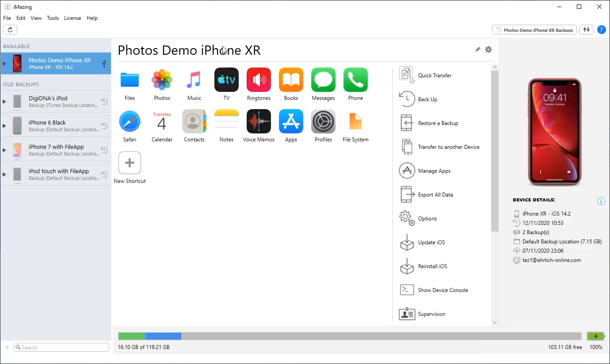Open the Edit menu
The image size is (610, 364).
(x=21, y=18)
